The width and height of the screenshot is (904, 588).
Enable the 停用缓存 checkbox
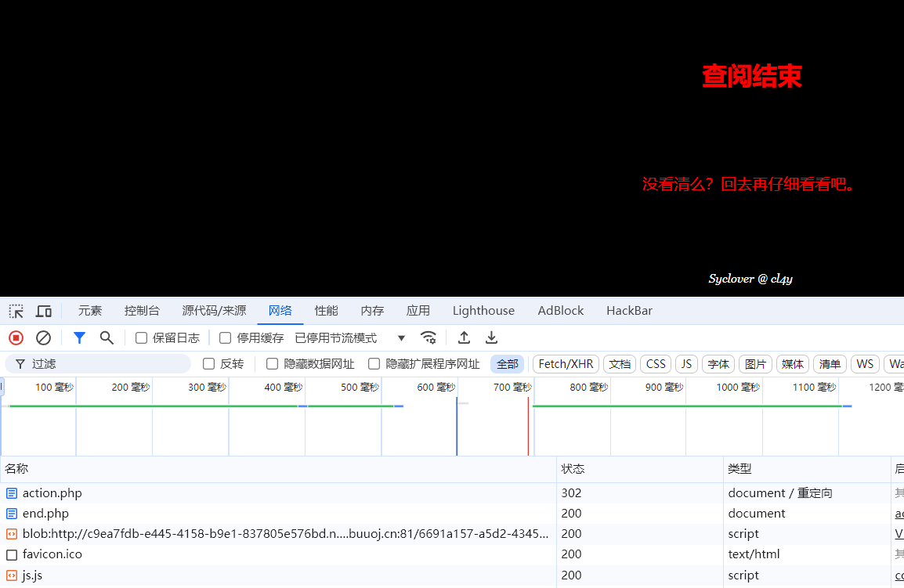tap(226, 338)
